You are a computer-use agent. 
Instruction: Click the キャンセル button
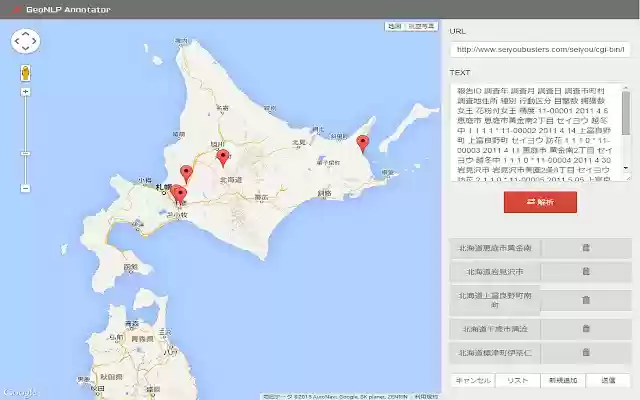coord(473,380)
